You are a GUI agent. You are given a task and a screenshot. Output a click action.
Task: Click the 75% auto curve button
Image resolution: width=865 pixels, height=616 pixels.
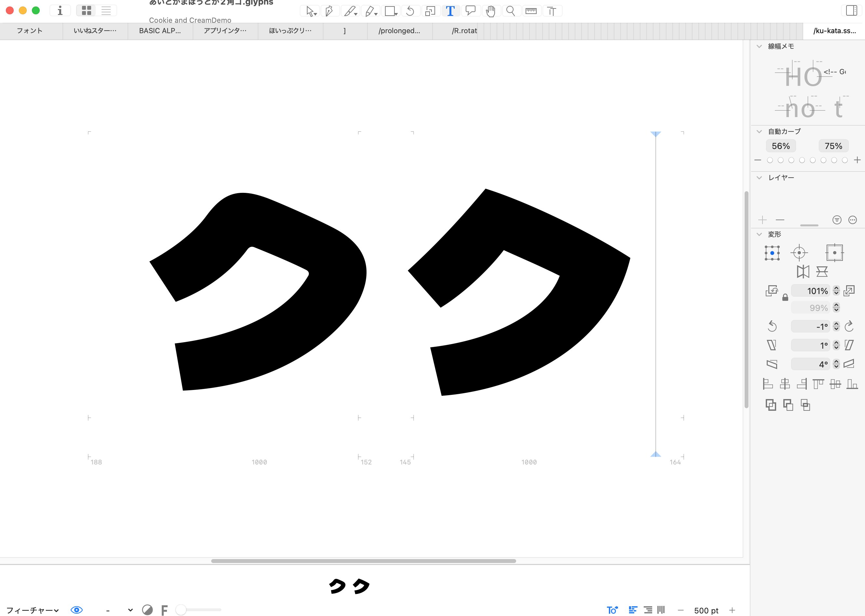pos(833,146)
